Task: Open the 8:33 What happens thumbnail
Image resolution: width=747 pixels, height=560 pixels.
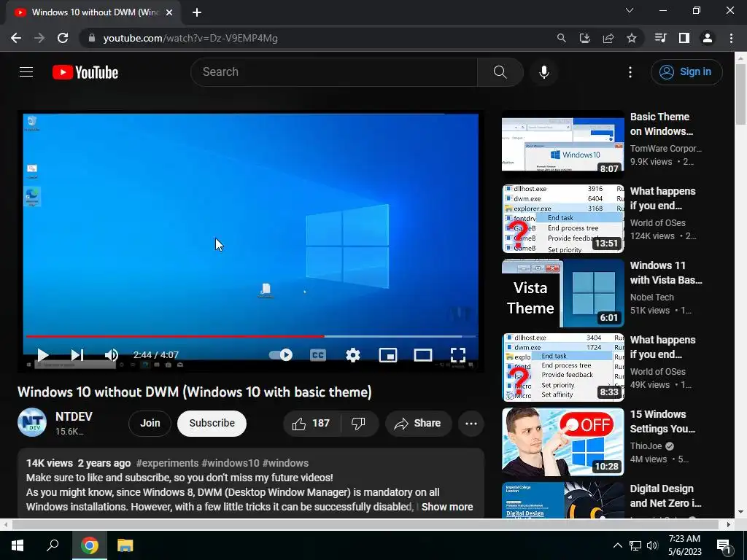Action: tap(562, 367)
